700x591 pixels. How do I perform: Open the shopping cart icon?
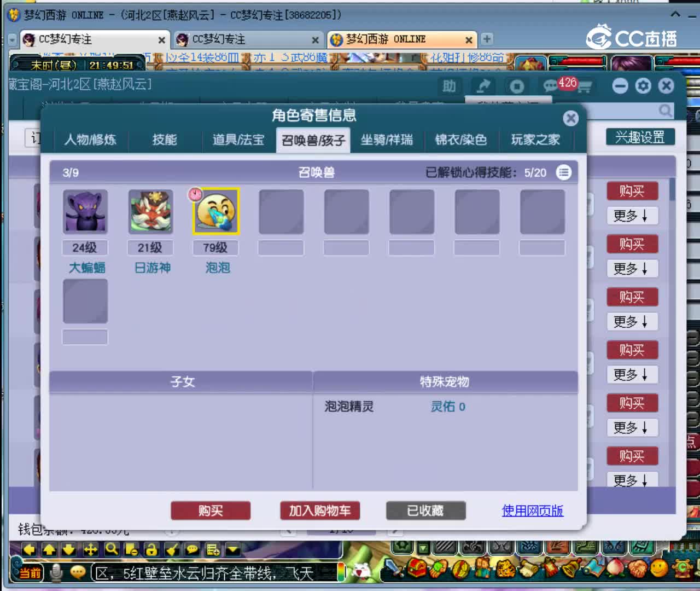click(585, 86)
